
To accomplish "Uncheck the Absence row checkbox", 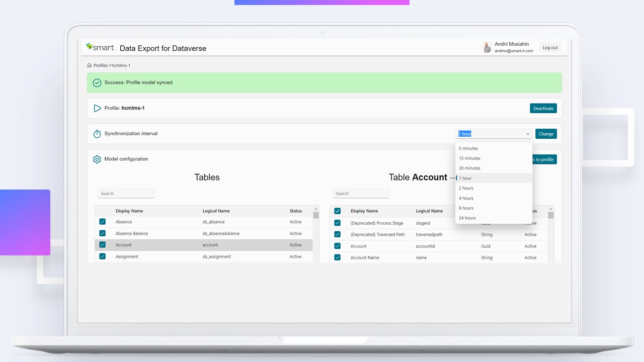I will (x=102, y=221).
